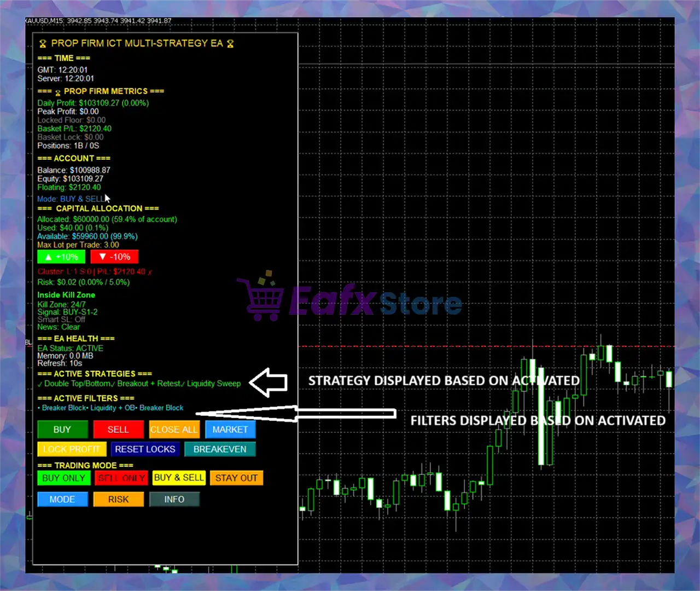Click the red SELL button
700x591 pixels.
point(118,430)
